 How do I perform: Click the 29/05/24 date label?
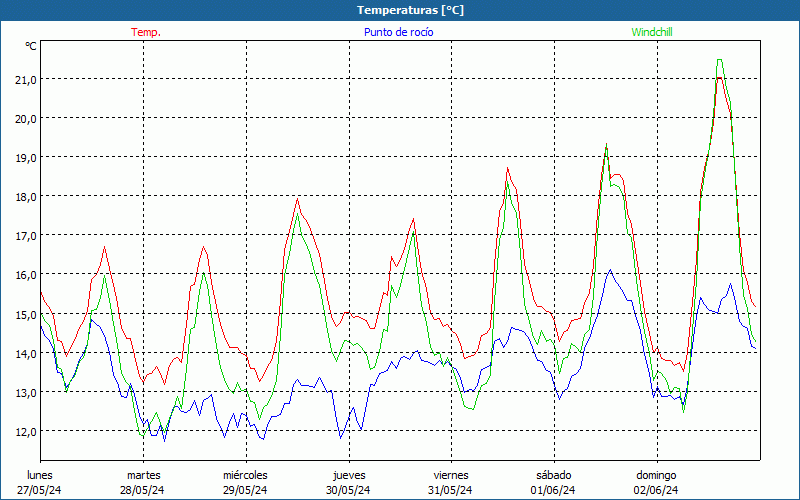pyautogui.click(x=245, y=490)
